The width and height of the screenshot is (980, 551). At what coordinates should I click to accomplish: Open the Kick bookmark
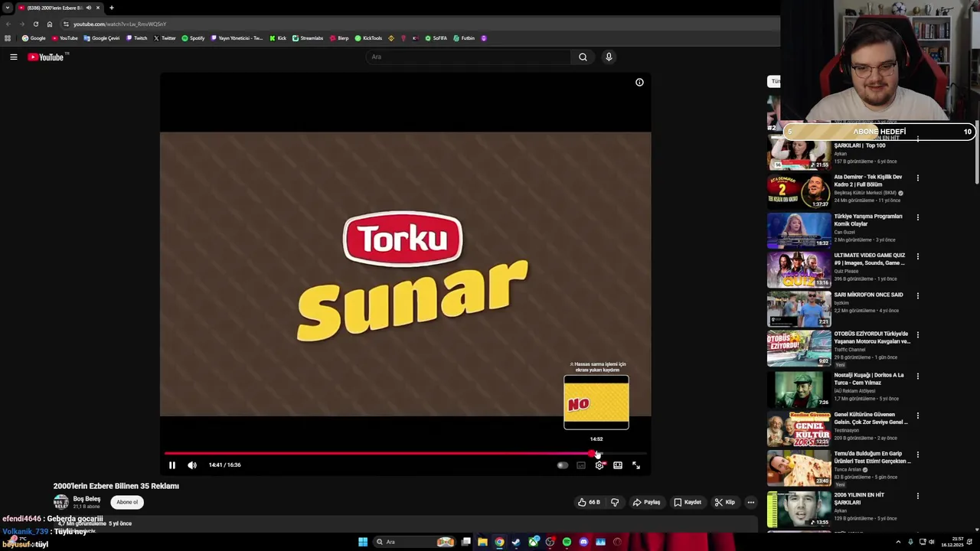click(x=277, y=38)
